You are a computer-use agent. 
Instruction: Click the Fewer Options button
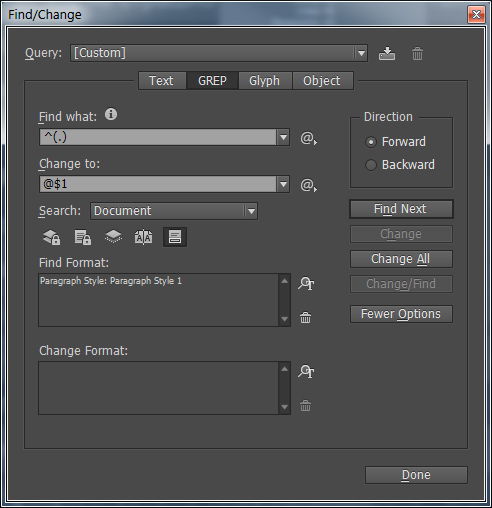tap(401, 314)
